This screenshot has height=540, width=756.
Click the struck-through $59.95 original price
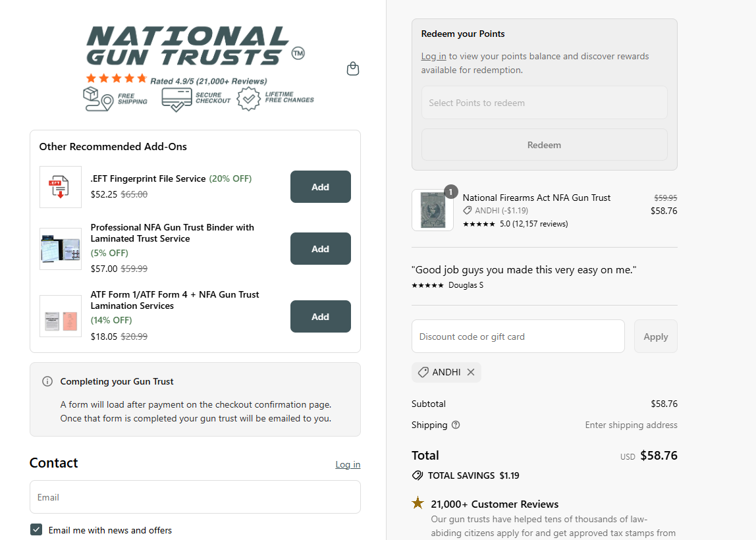(x=665, y=198)
